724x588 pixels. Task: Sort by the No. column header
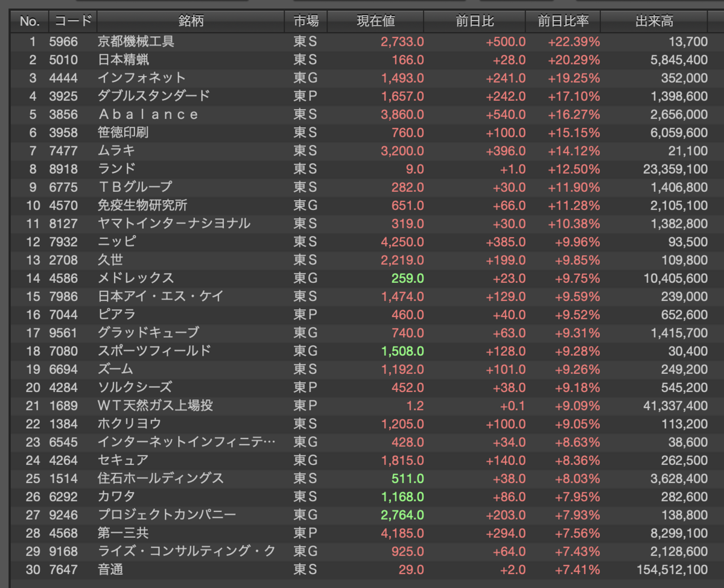point(30,22)
